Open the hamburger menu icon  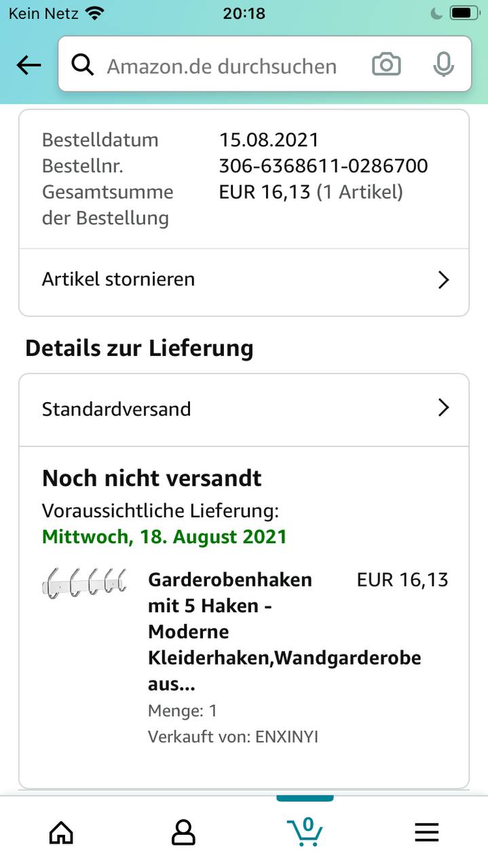(x=426, y=832)
